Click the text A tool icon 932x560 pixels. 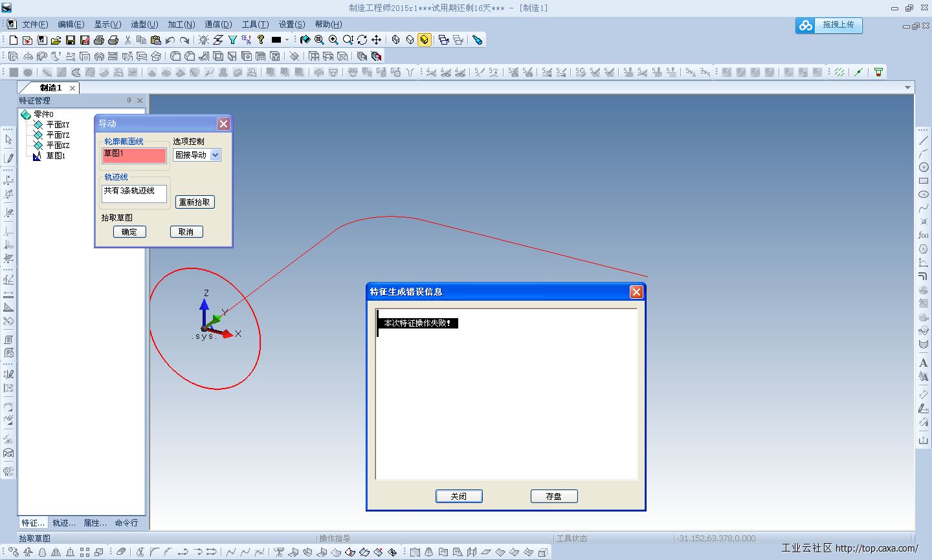click(924, 363)
